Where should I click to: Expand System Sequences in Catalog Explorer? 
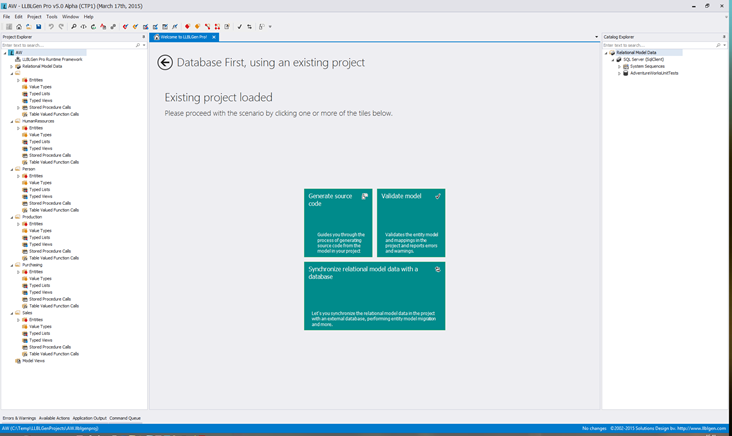tap(619, 66)
